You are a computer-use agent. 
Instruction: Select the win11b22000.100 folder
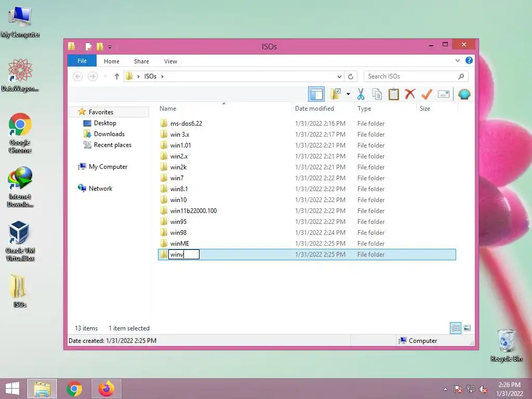[x=307, y=211]
